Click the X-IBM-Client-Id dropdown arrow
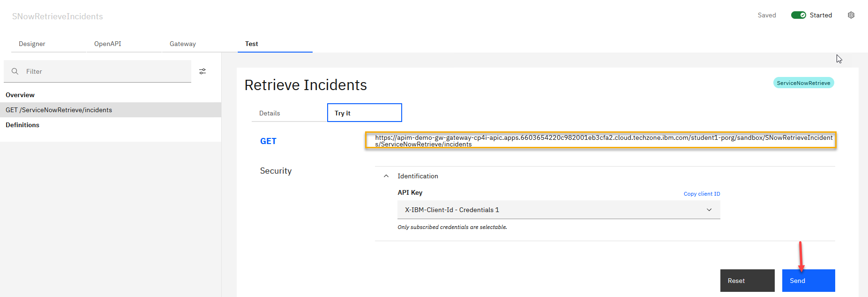This screenshot has height=297, width=868. 709,210
